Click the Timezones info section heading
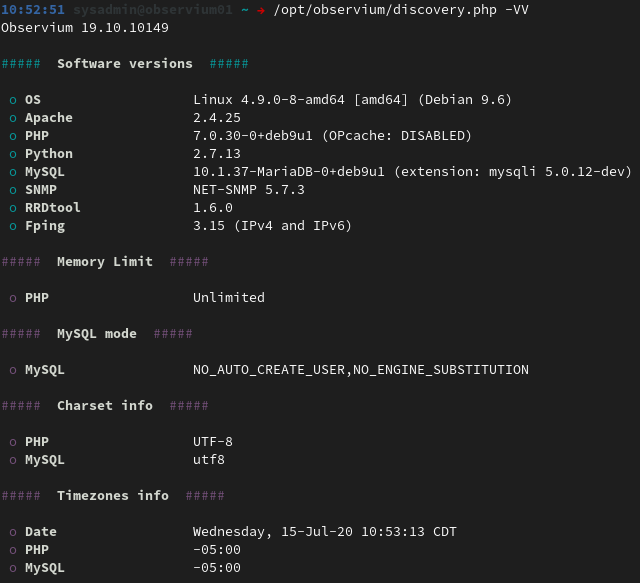640x583 pixels. (x=113, y=496)
